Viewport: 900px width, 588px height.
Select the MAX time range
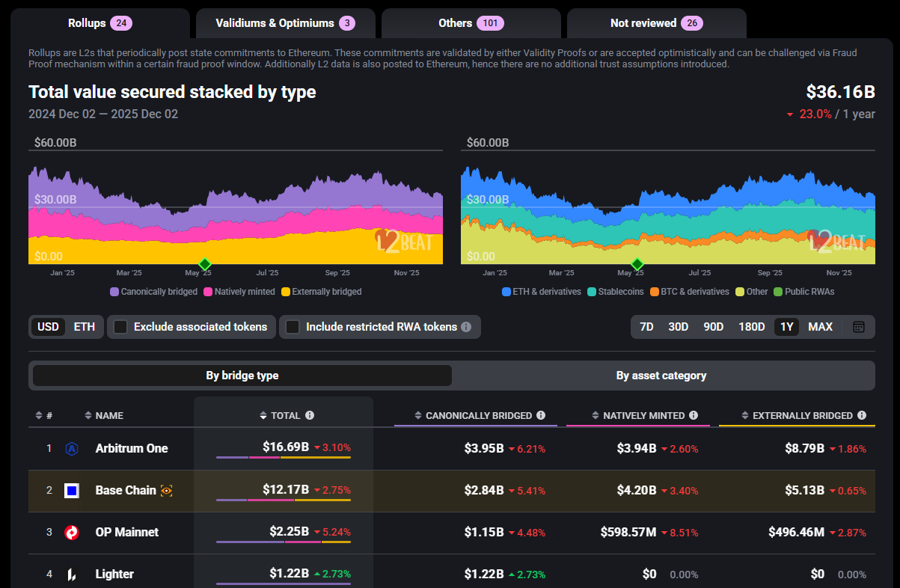(820, 326)
